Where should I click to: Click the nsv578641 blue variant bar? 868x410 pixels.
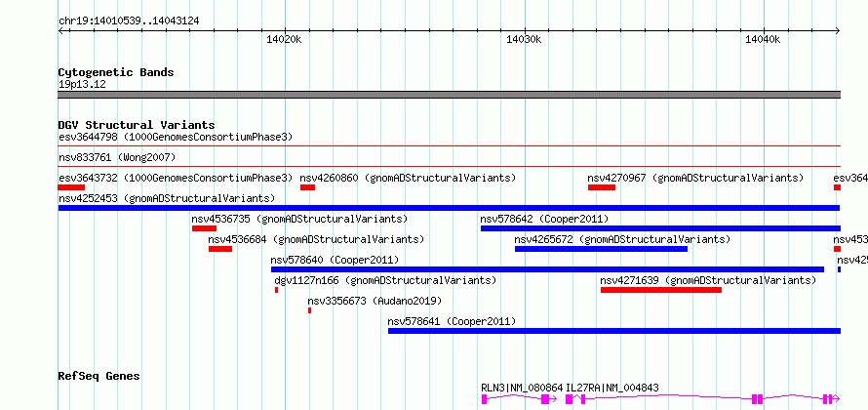[614, 331]
